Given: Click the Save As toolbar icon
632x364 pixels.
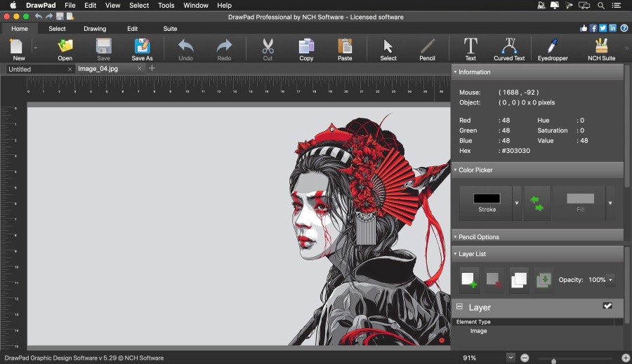Looking at the screenshot, I should [x=142, y=49].
